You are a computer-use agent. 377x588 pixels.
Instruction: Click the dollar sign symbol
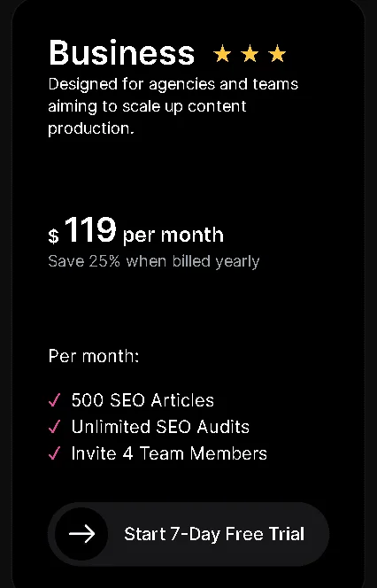click(x=54, y=236)
